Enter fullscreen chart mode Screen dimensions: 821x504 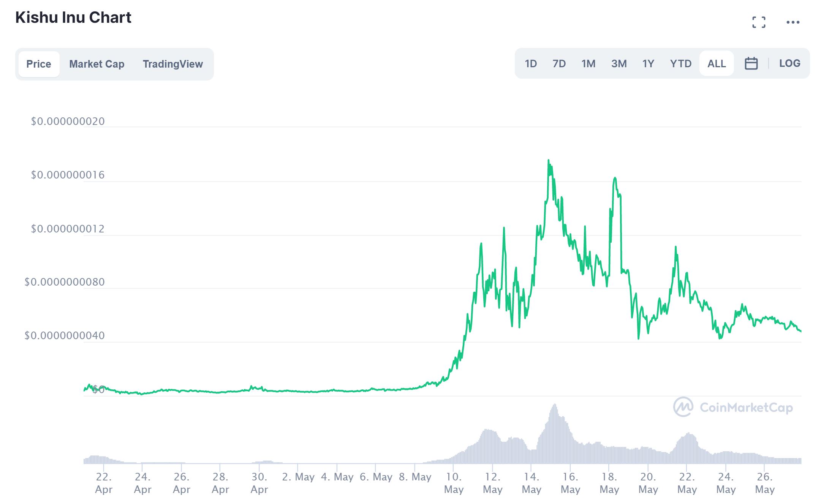[x=758, y=22]
